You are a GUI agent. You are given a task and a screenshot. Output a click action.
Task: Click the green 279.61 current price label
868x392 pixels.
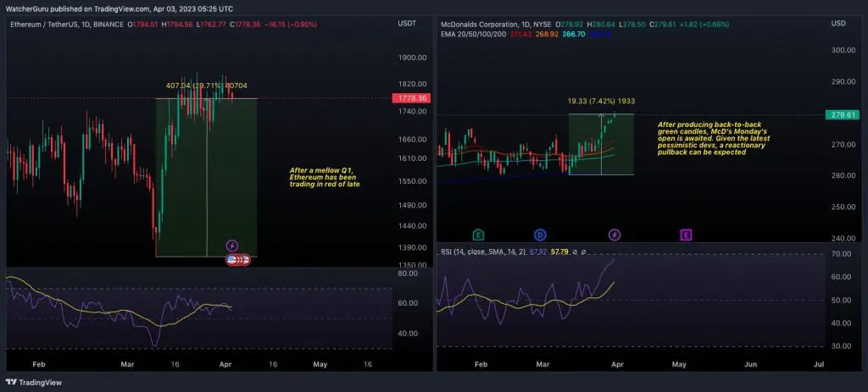click(x=843, y=115)
